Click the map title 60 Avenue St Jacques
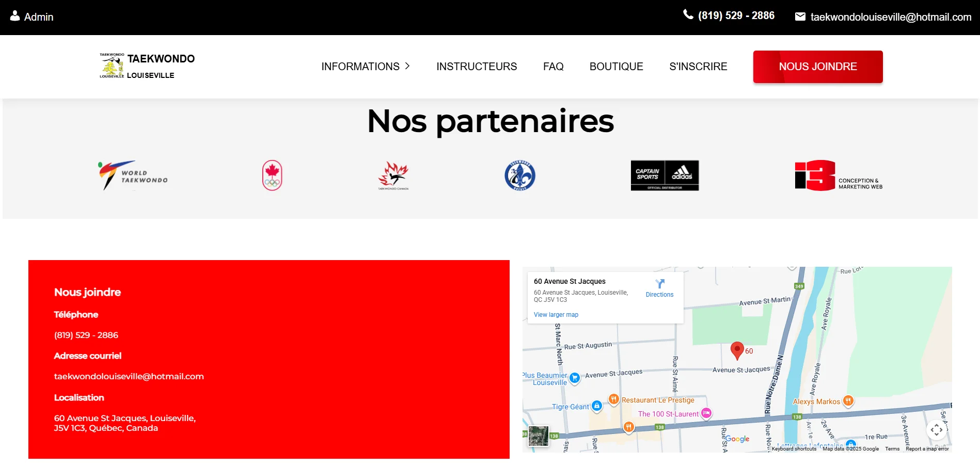 (x=570, y=281)
